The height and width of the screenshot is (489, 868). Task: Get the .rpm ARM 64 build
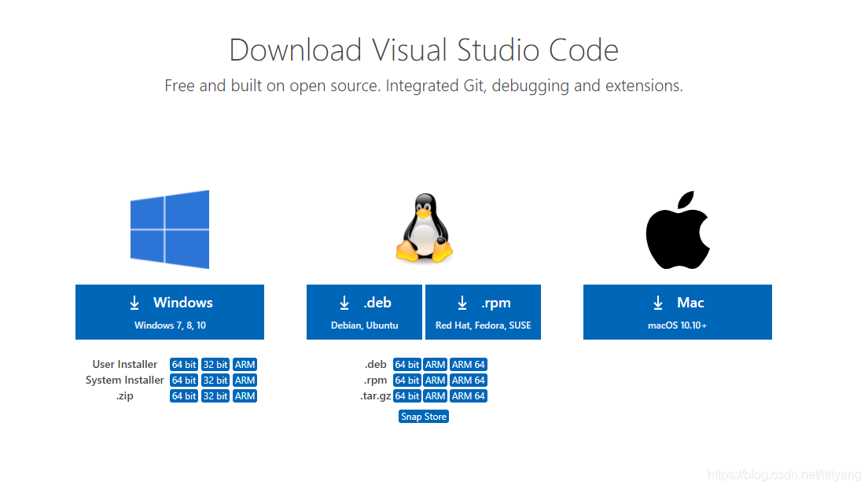pos(469,380)
